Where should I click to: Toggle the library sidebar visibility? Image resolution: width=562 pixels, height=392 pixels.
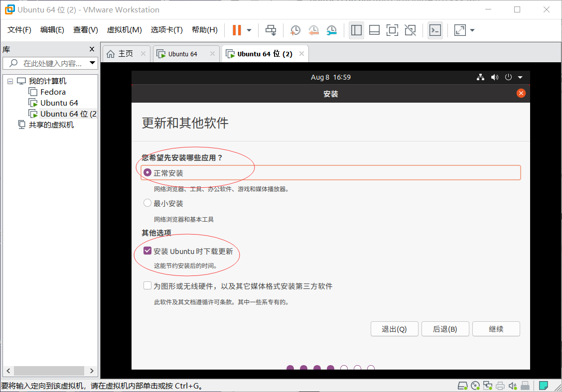pyautogui.click(x=357, y=30)
